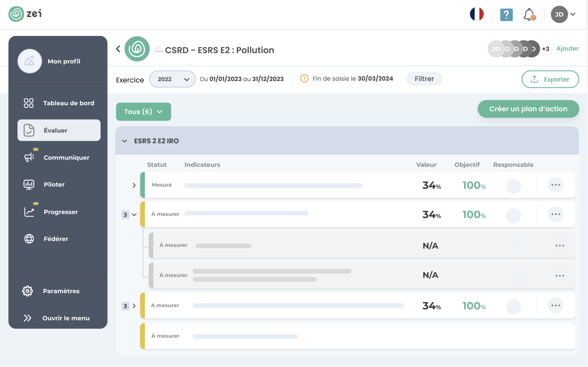Open the help question mark icon
Image resolution: width=588 pixels, height=367 pixels.
tap(506, 15)
